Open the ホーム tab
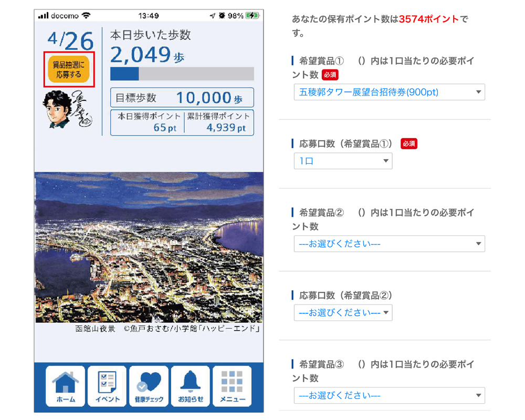This screenshot has height=420, width=525. 65,386
